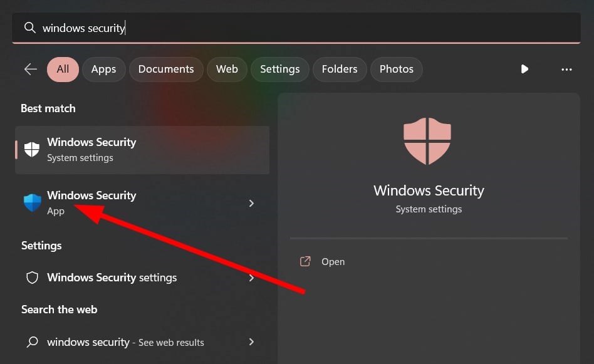Select the Web search filter
594x364 pixels.
(226, 69)
